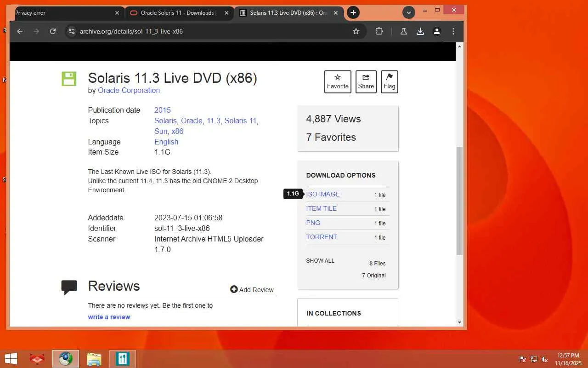Open the Oracle topic link

(x=192, y=121)
